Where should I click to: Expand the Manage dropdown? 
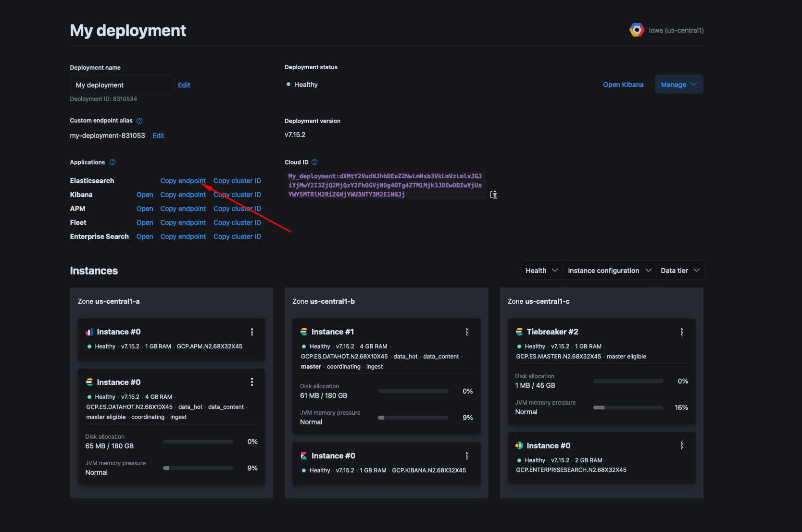point(679,84)
